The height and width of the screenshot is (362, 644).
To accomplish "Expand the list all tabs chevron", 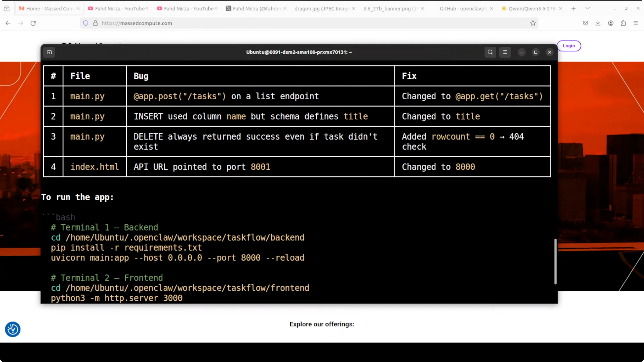I will coord(587,9).
